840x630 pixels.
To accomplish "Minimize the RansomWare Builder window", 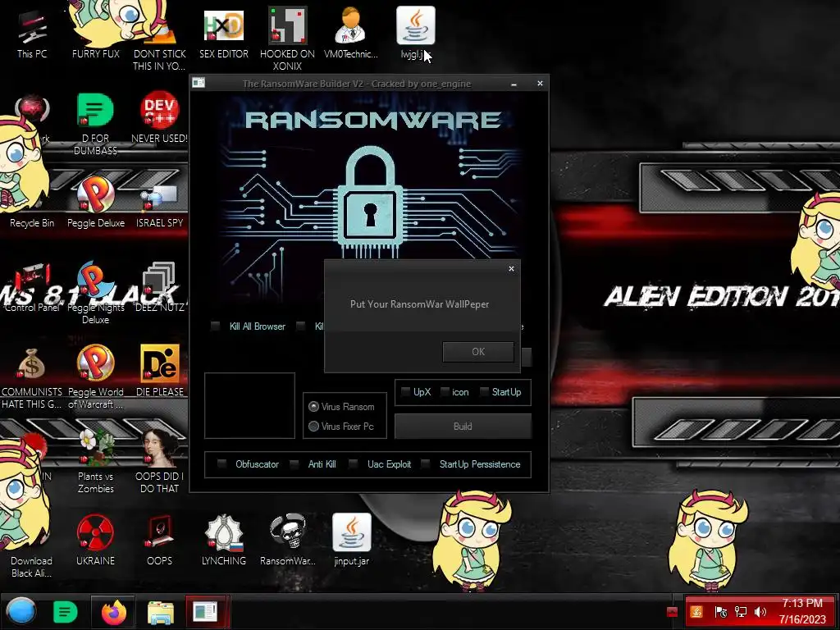I will click(514, 84).
